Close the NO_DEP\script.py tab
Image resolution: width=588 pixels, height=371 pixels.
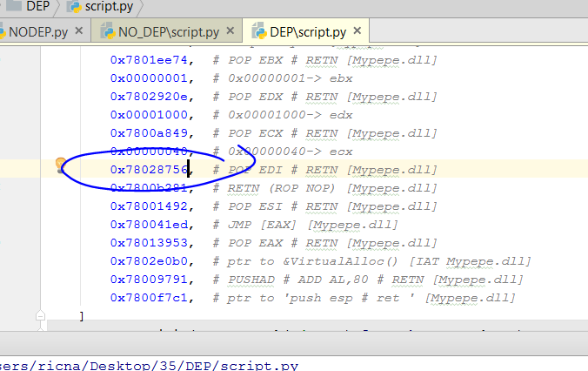(231, 32)
